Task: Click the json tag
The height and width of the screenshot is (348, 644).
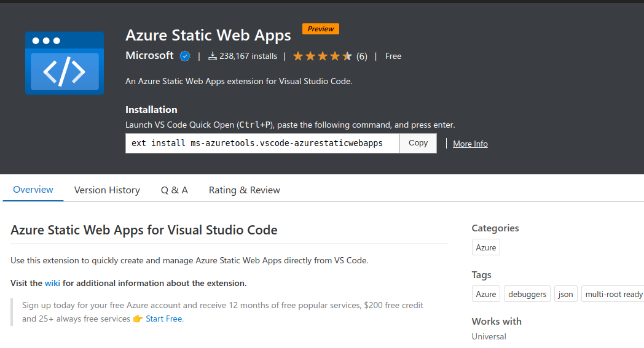Action: coord(565,294)
